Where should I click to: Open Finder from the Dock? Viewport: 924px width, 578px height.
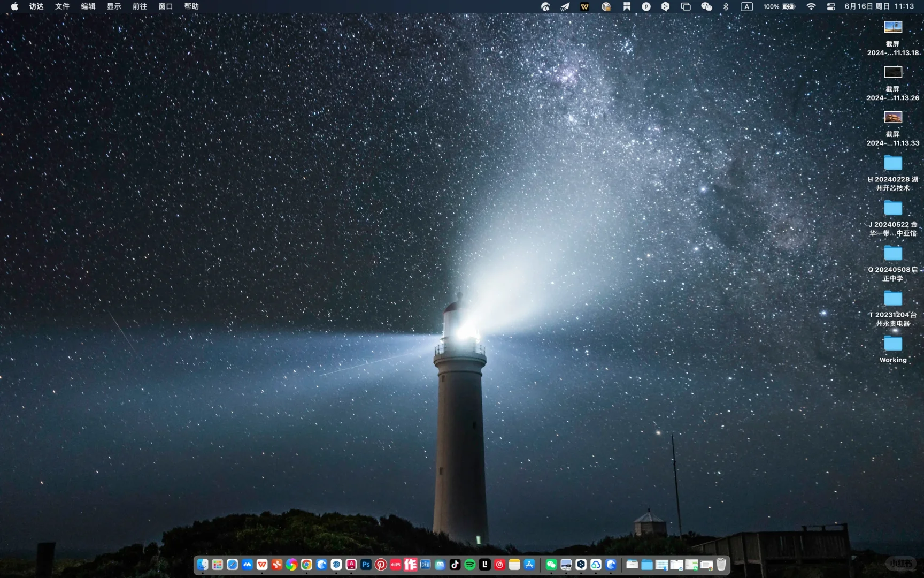click(x=203, y=564)
